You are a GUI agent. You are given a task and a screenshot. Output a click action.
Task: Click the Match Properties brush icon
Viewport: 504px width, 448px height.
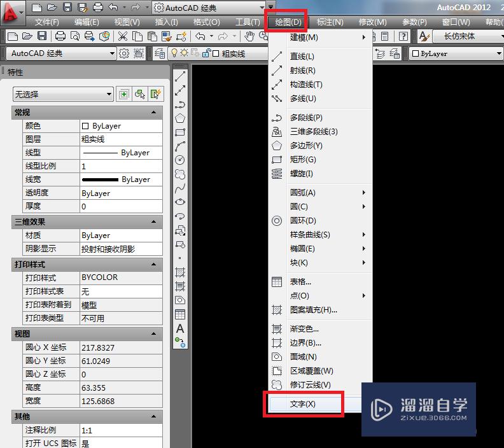(167, 36)
